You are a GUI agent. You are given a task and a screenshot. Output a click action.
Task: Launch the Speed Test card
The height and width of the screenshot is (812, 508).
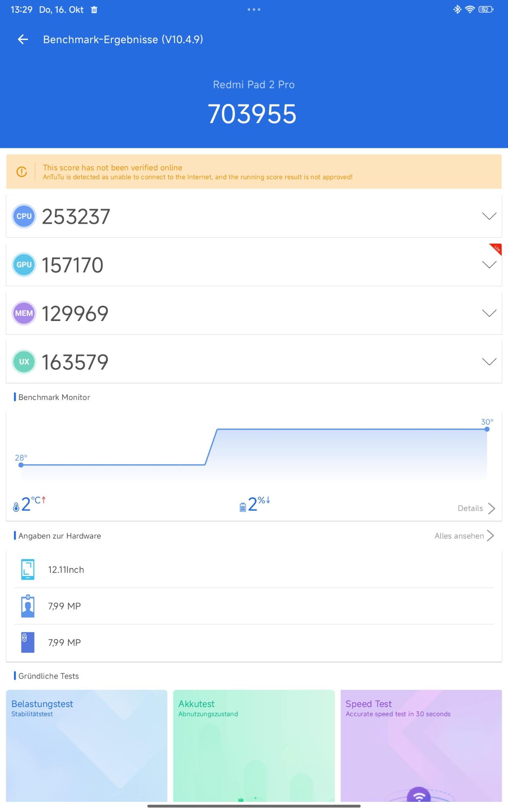click(421, 745)
